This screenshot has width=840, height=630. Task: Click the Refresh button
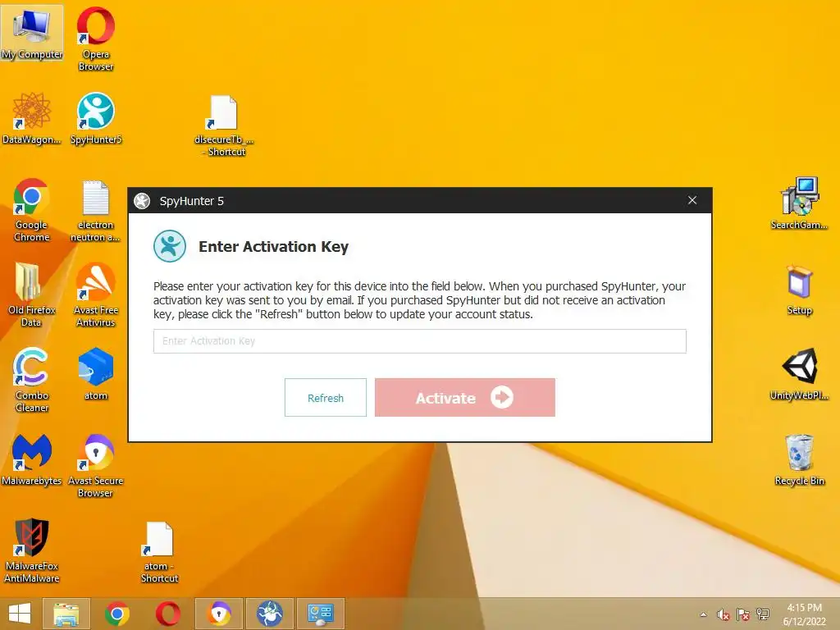(326, 398)
